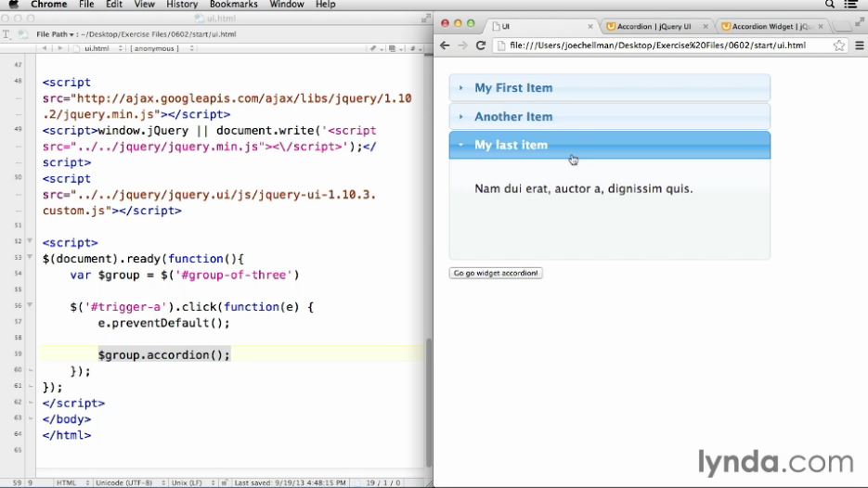Open the Help menu

pos(326,5)
